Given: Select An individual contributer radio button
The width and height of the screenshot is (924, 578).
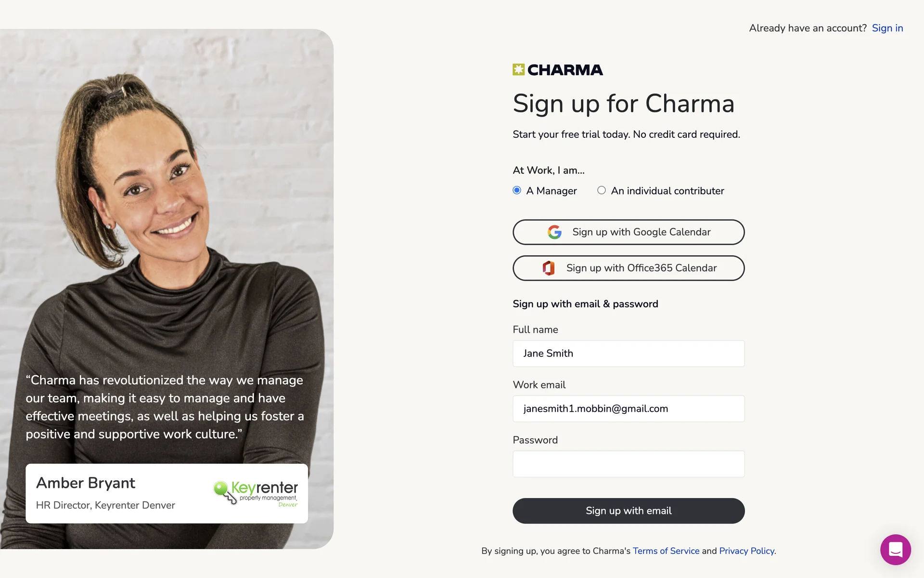Looking at the screenshot, I should coord(602,190).
